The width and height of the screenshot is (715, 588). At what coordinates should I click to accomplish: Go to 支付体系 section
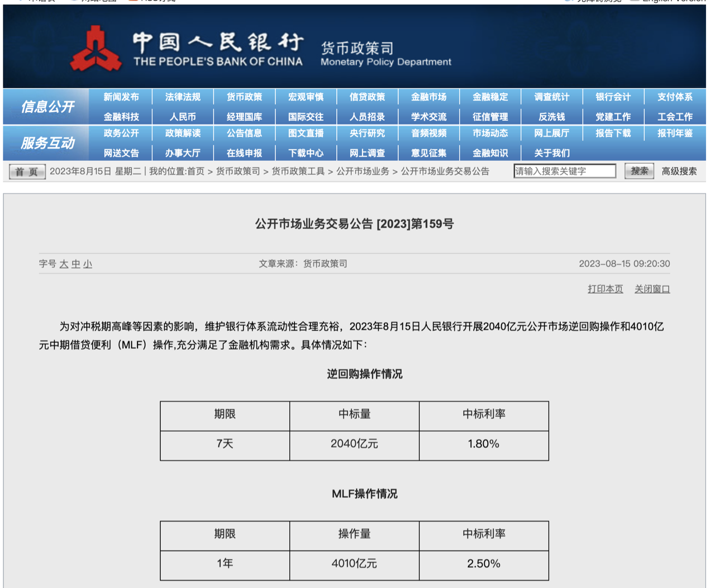pos(675,97)
